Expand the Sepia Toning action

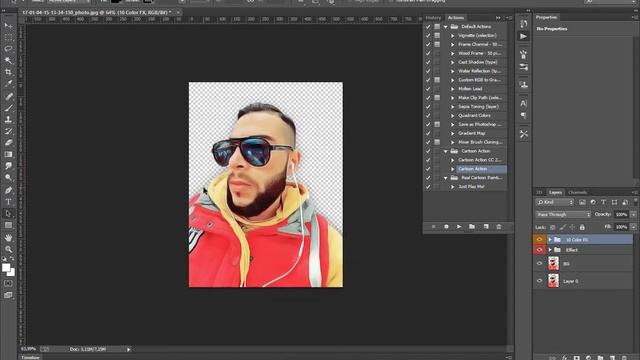point(452,107)
